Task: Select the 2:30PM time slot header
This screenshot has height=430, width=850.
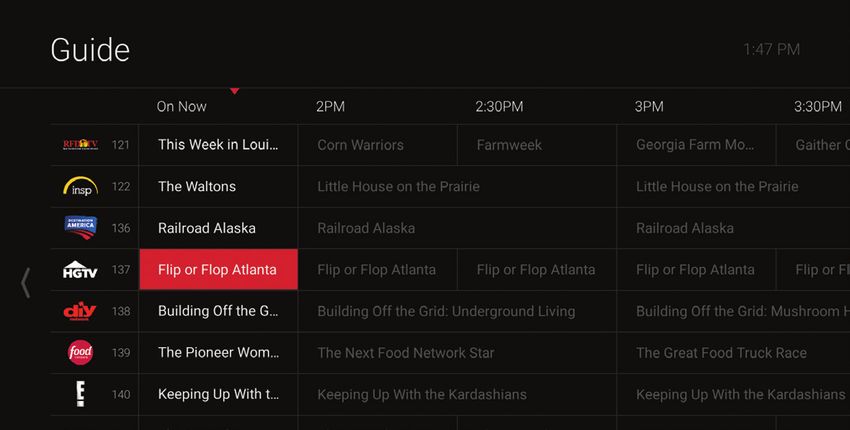Action: click(499, 106)
